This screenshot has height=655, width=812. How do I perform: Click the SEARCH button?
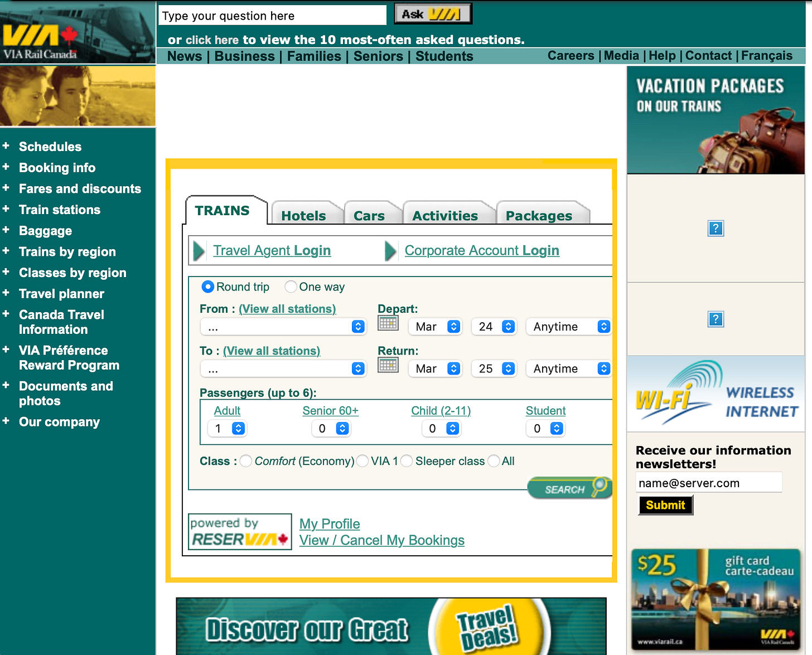tap(569, 488)
